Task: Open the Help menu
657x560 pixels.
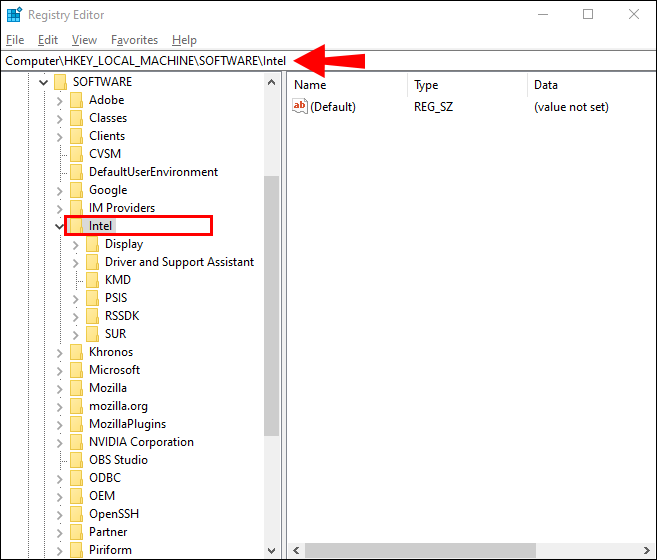Action: coord(184,40)
